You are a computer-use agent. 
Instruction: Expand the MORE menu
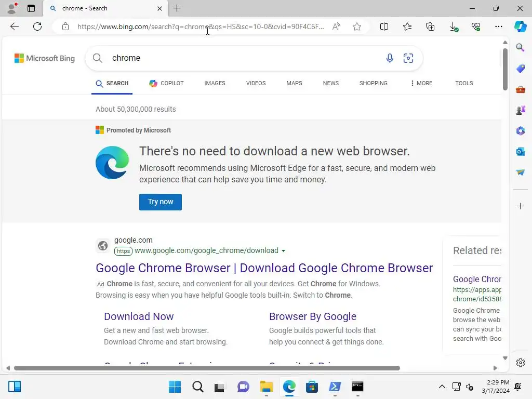pyautogui.click(x=421, y=83)
